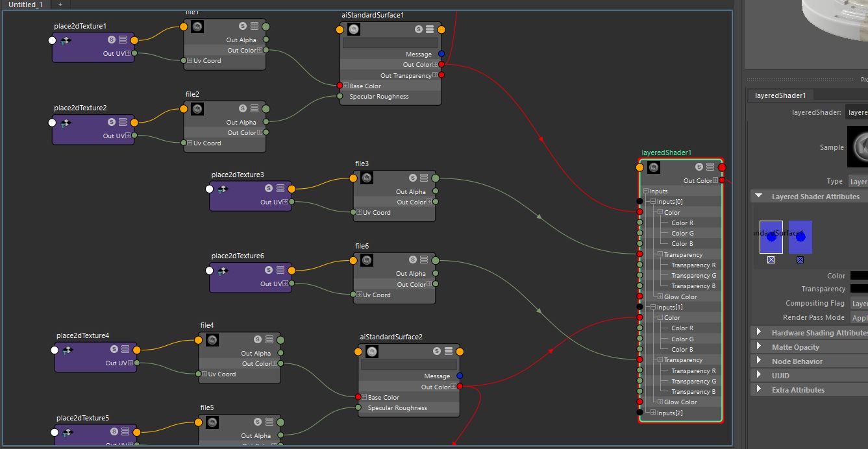Toggle the white state dot on place2dTexture2 node

(x=52, y=122)
